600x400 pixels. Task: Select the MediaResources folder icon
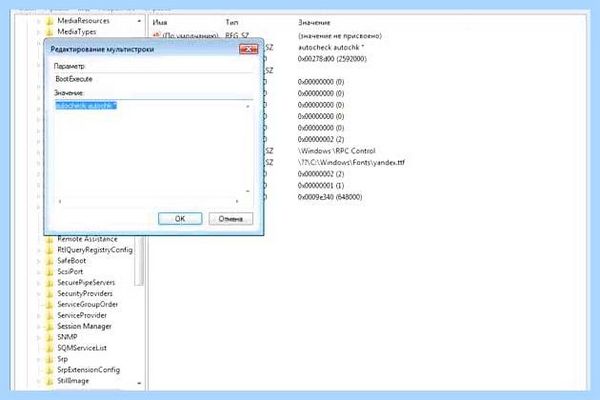tap(50, 21)
